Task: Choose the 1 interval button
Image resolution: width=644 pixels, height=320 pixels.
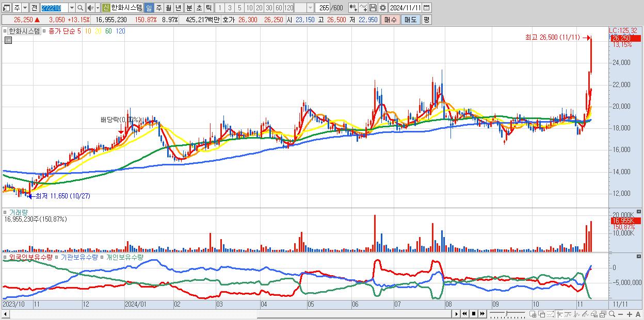Action: (x=219, y=8)
